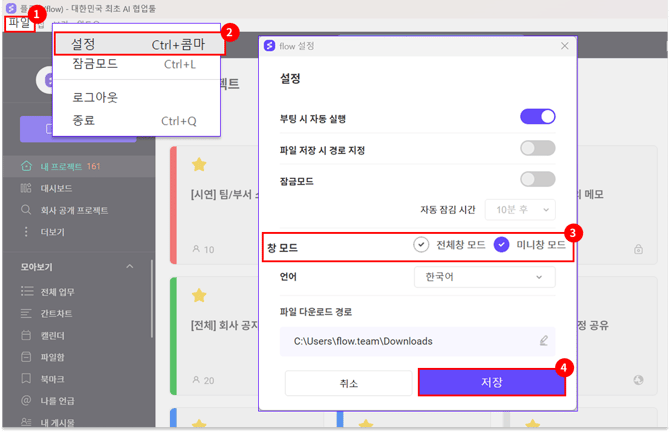Screen dimensions: 670x432
Task: Click 로그아웃 in the file menu
Action: [95, 98]
